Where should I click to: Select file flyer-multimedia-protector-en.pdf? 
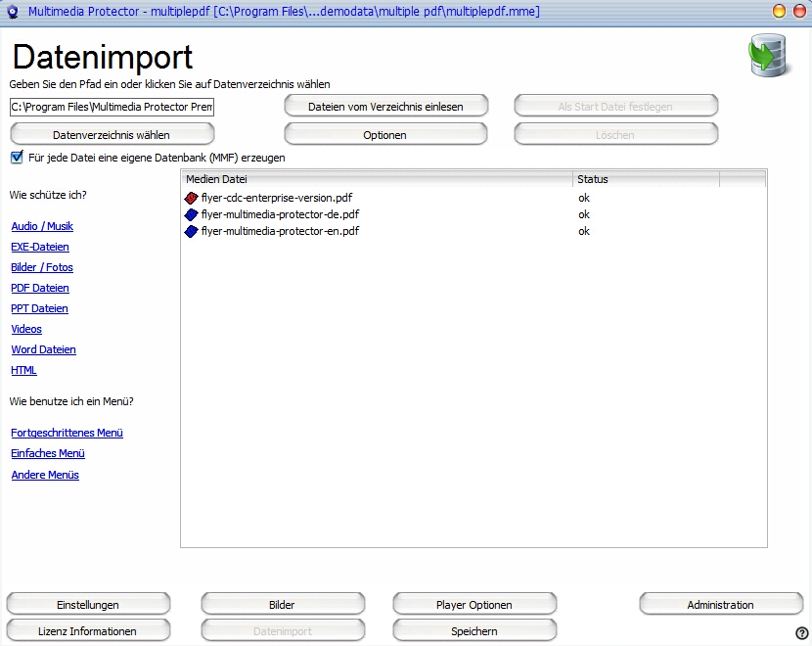coord(280,231)
